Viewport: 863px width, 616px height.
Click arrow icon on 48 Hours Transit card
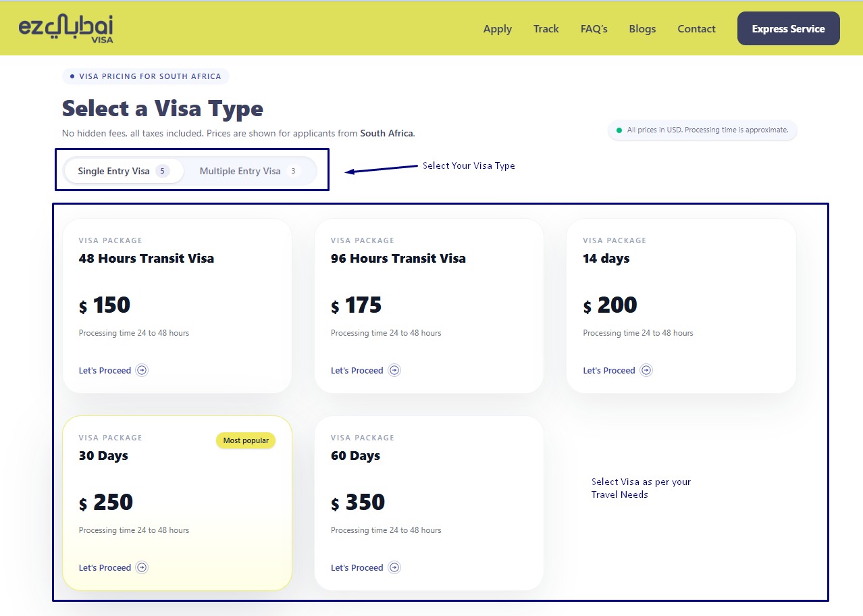tap(142, 370)
